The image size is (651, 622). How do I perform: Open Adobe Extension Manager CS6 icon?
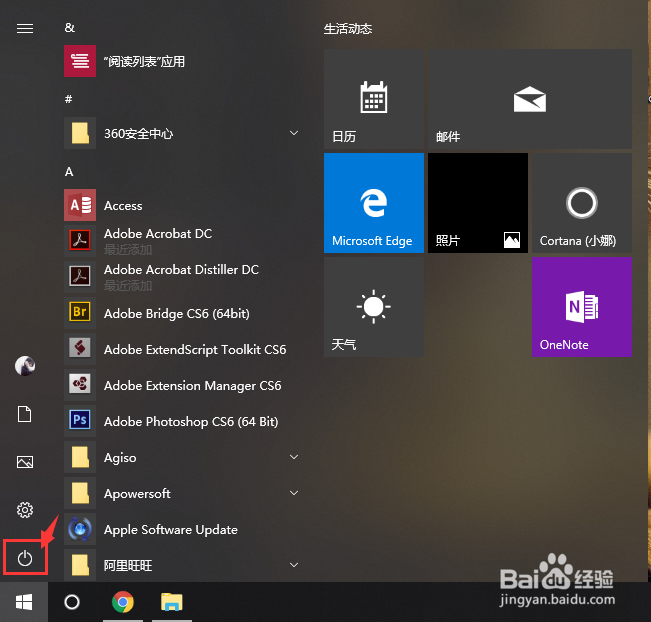[x=80, y=384]
